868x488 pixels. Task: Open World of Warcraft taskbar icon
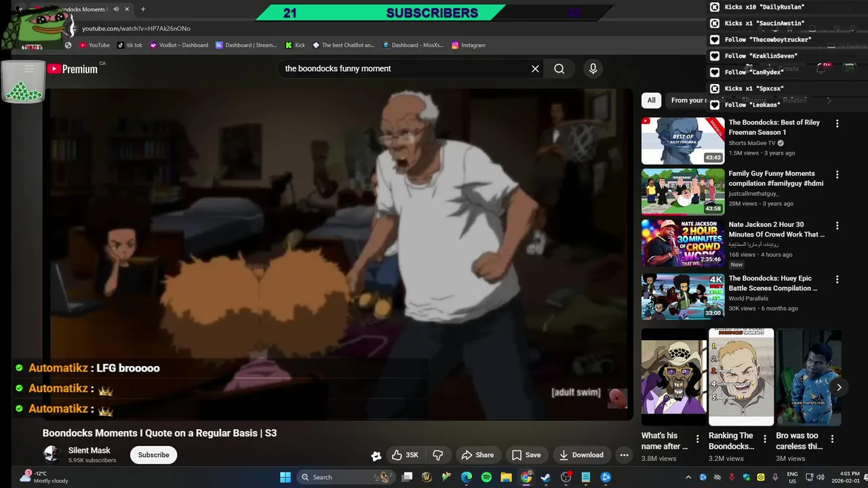(427, 477)
